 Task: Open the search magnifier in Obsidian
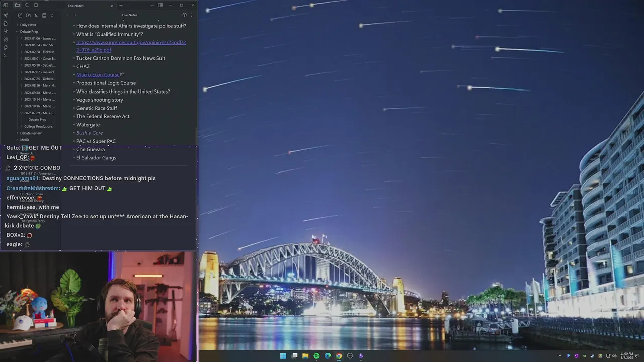click(27, 5)
